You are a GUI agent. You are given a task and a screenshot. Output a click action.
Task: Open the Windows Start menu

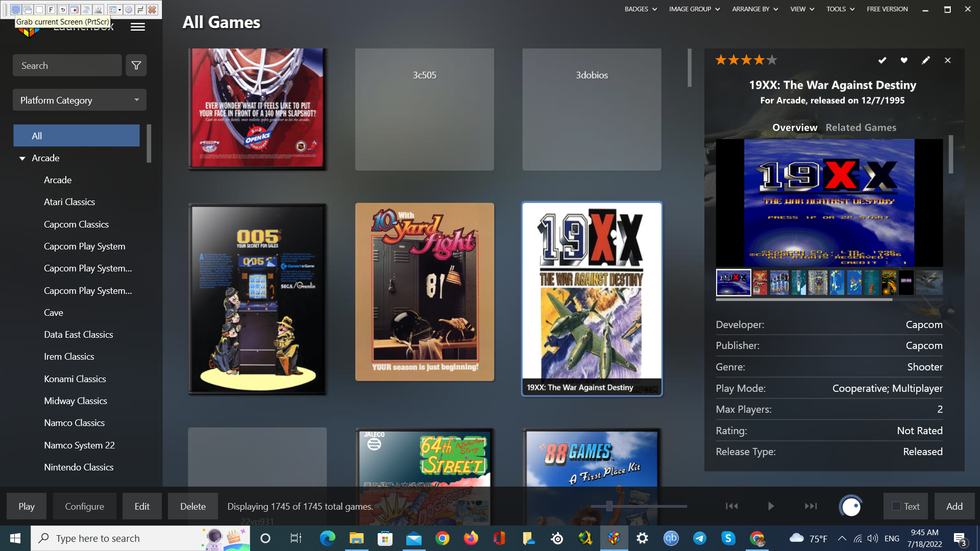(15, 538)
